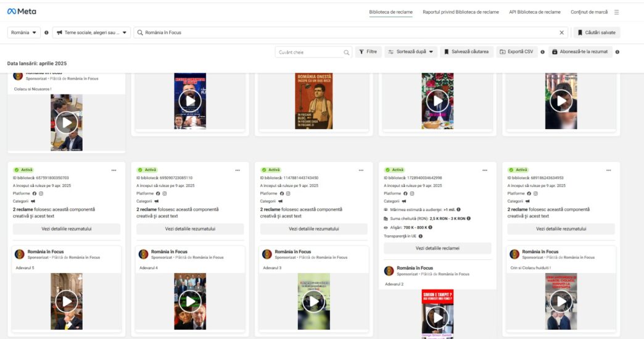Image resolution: width=644 pixels, height=339 pixels.
Task: Switch to Biblioteca de reclame tab
Action: coord(390,12)
